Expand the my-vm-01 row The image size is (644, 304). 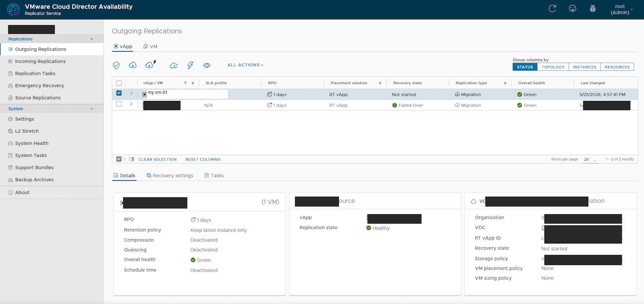click(131, 93)
